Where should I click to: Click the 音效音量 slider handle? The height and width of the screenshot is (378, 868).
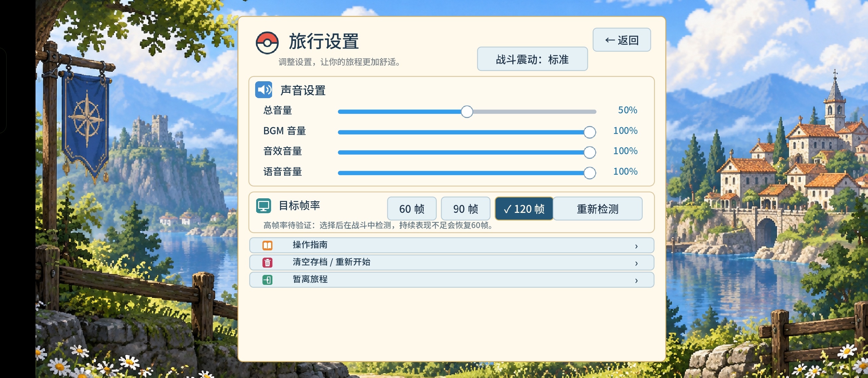tap(589, 153)
